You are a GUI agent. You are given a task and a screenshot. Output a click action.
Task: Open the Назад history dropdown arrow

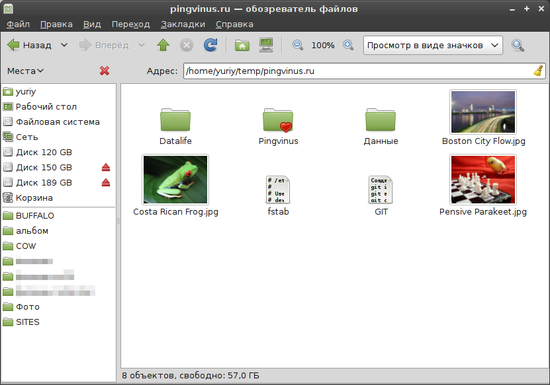pyautogui.click(x=64, y=45)
